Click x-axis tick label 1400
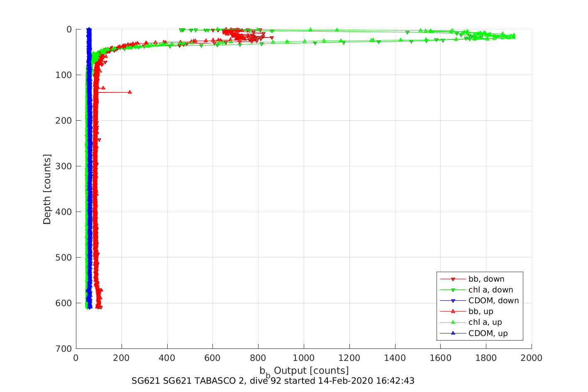588x392 pixels. 395,358
